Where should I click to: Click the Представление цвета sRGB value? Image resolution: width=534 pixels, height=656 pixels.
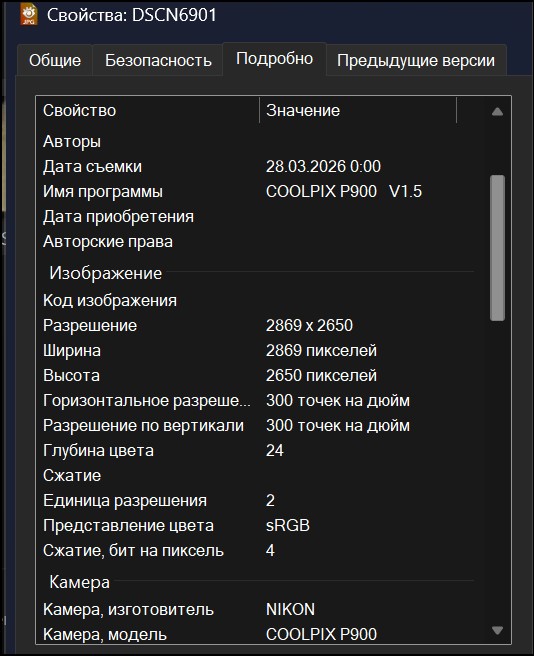[x=288, y=525]
